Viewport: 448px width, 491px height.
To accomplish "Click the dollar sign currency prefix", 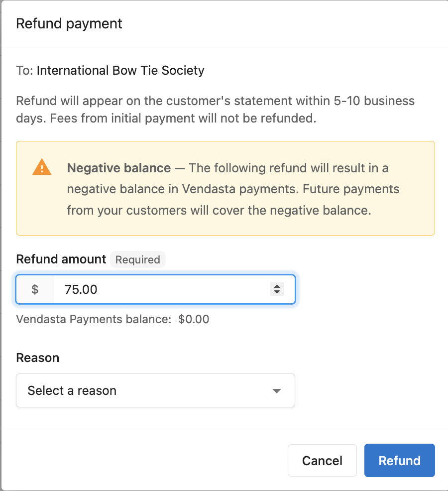I will pyautogui.click(x=35, y=289).
